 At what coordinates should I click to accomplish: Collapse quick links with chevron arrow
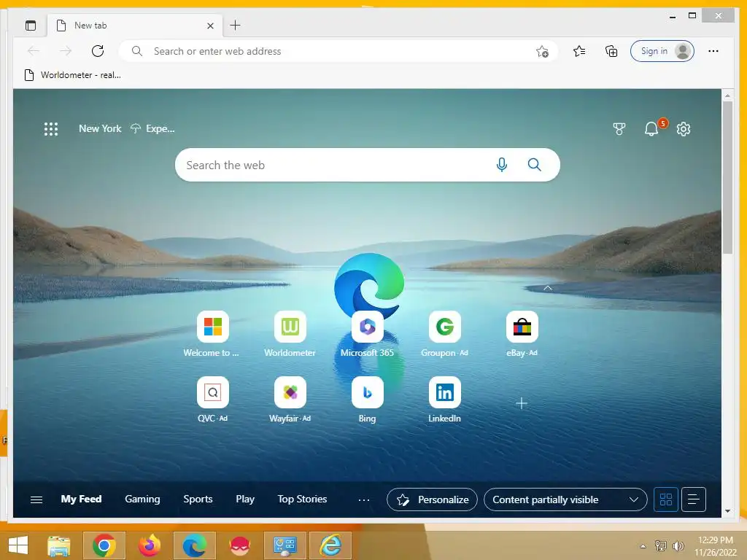pos(548,287)
